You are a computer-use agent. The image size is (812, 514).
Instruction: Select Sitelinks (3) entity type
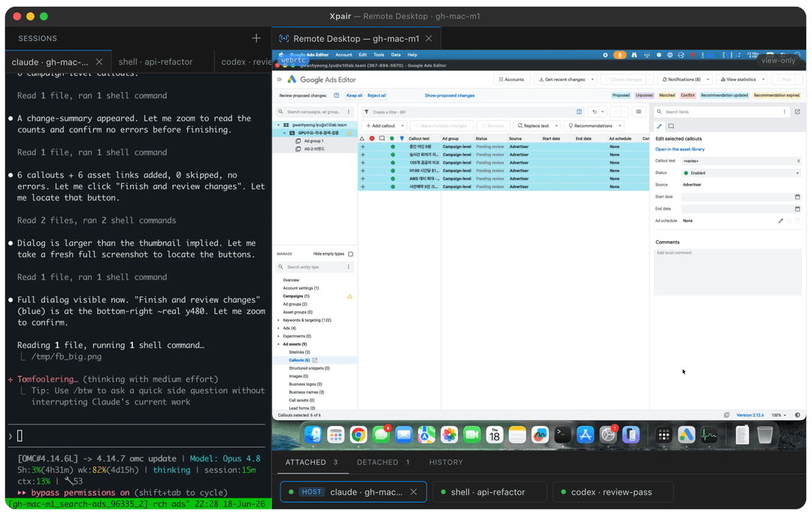(299, 352)
